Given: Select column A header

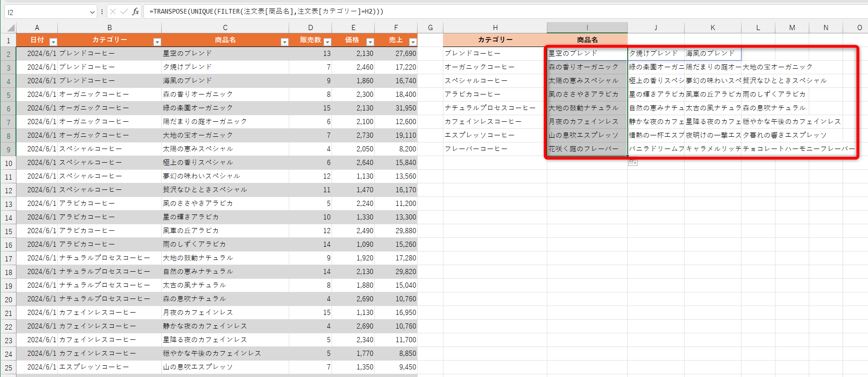Looking at the screenshot, I should tap(37, 28).
